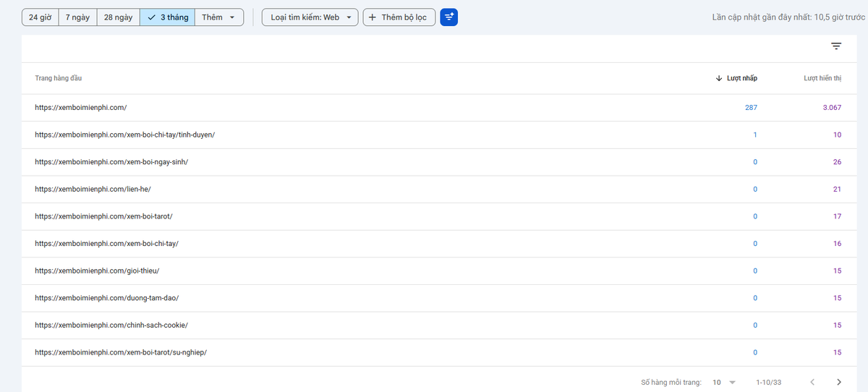This screenshot has width=868, height=392.
Task: Open the Thêm date range dropdown
Action: (x=219, y=17)
